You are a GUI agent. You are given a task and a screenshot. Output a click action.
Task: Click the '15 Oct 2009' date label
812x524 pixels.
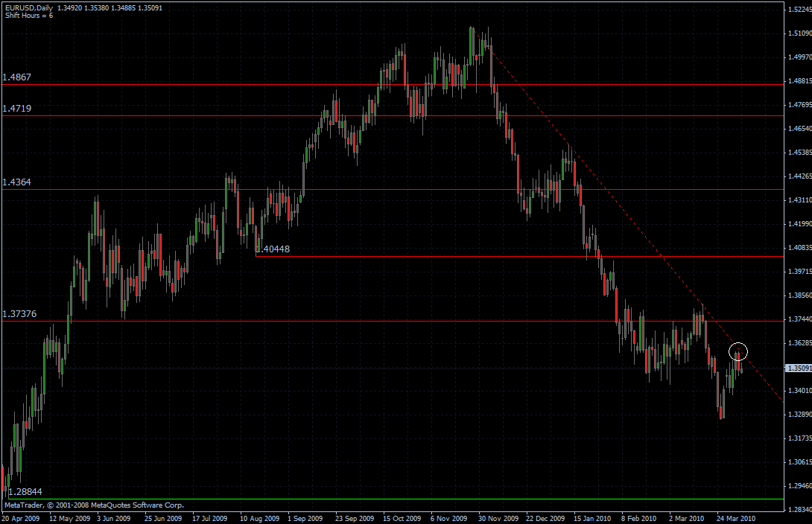pyautogui.click(x=402, y=518)
